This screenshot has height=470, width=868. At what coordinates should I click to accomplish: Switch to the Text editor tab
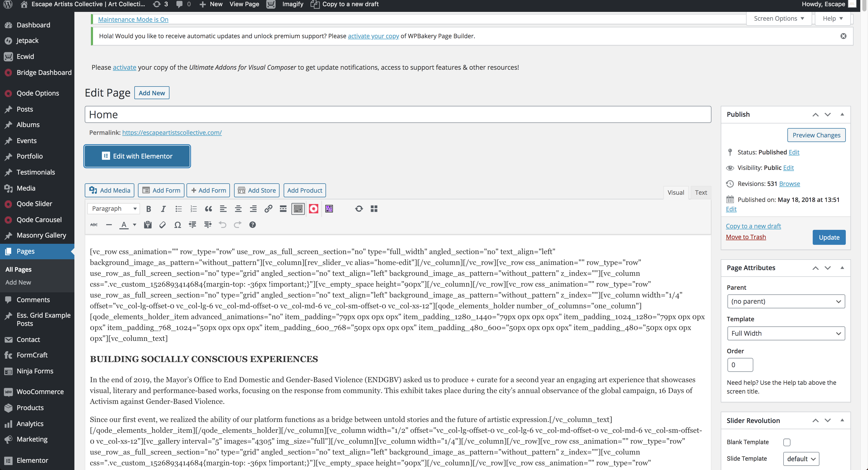tap(701, 192)
